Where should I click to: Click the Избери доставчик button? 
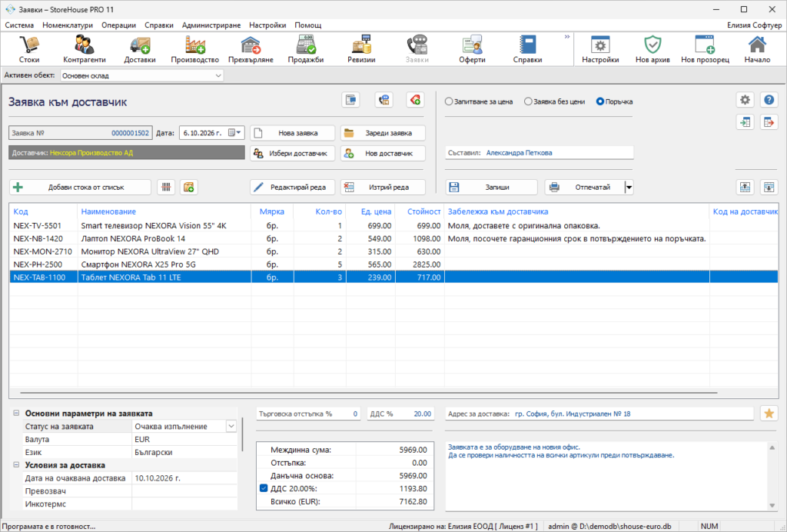pos(293,153)
